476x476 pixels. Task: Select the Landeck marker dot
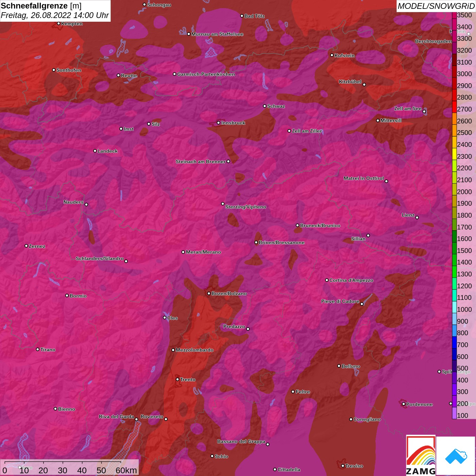click(95, 151)
